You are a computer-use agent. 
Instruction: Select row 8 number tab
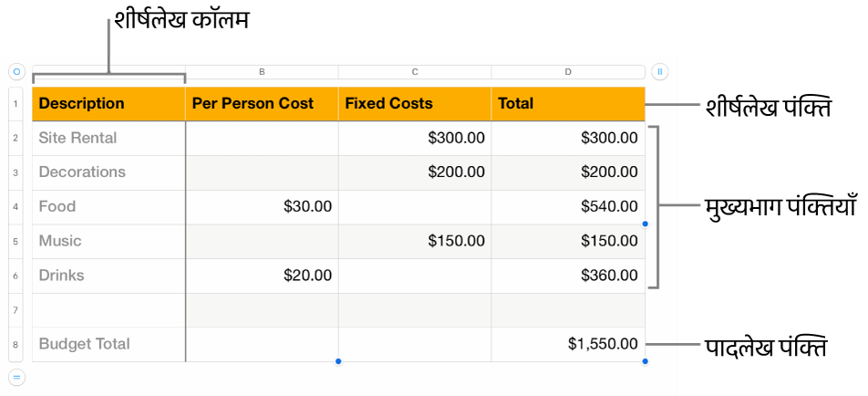tap(16, 345)
